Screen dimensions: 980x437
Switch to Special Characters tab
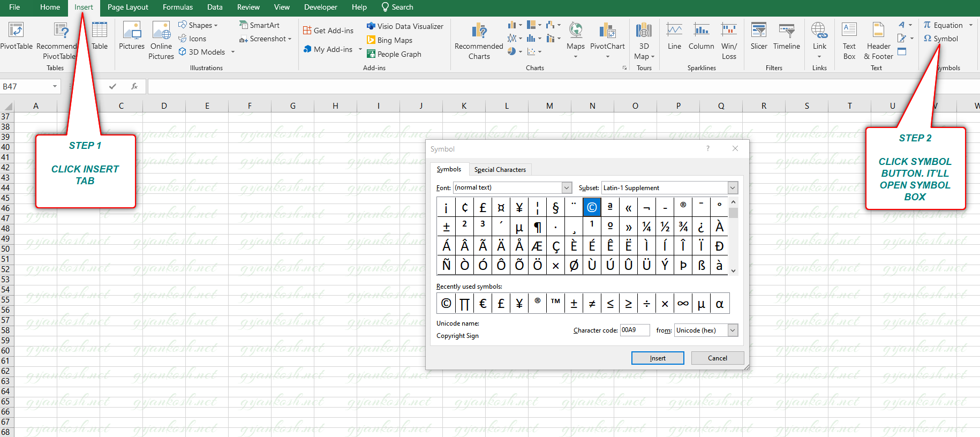point(500,170)
